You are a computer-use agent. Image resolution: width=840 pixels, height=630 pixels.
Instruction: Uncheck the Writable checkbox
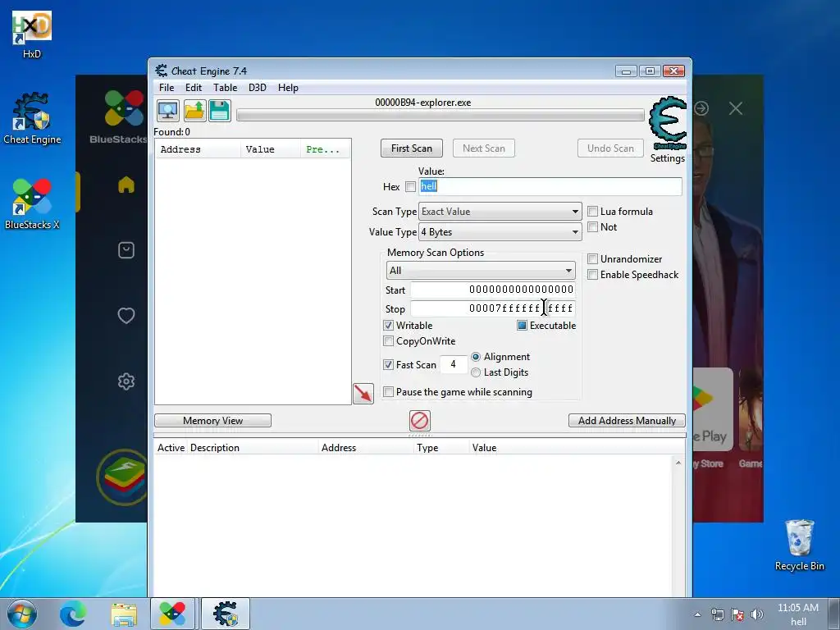click(x=388, y=325)
